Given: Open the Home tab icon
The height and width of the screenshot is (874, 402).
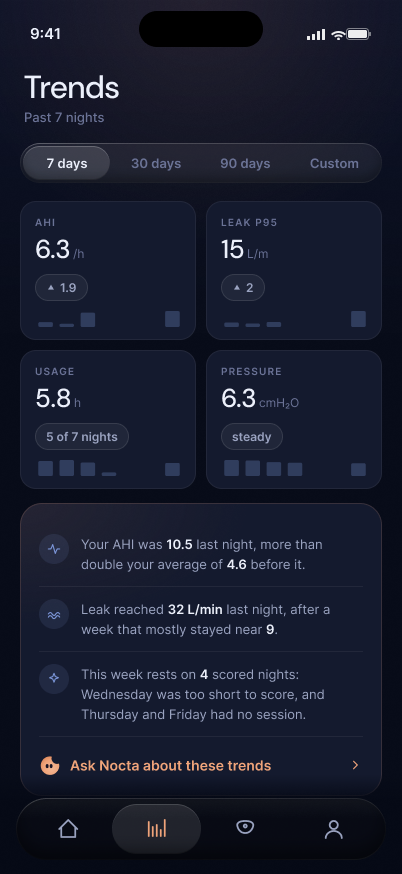Looking at the screenshot, I should click(x=67, y=829).
